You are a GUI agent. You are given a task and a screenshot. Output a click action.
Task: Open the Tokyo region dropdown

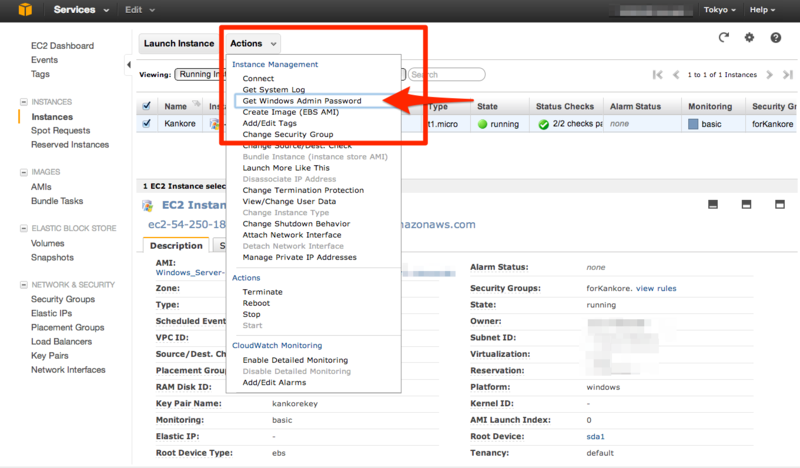(719, 10)
